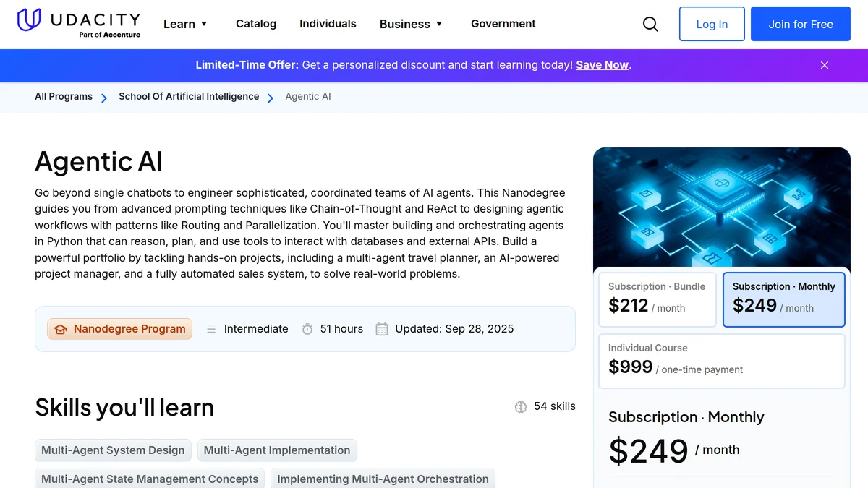The width and height of the screenshot is (868, 488).
Task: Open the Save Now link
Action: [x=602, y=65]
